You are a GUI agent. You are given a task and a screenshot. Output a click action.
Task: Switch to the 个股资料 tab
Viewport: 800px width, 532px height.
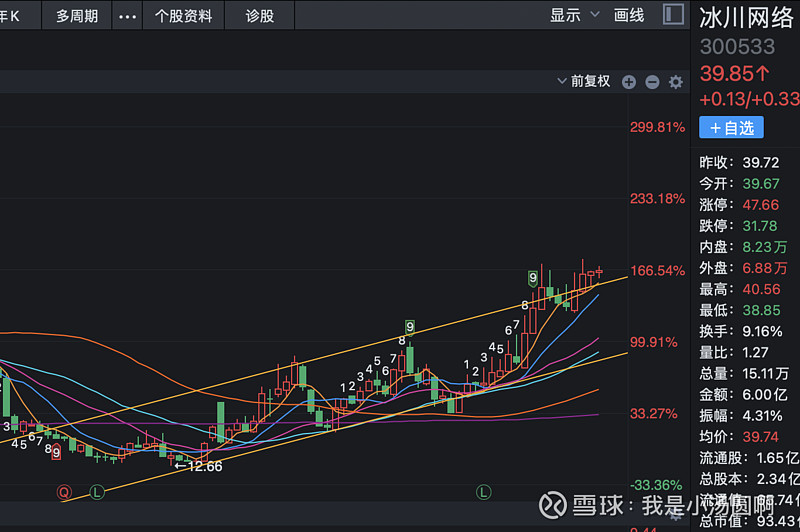pos(183,16)
